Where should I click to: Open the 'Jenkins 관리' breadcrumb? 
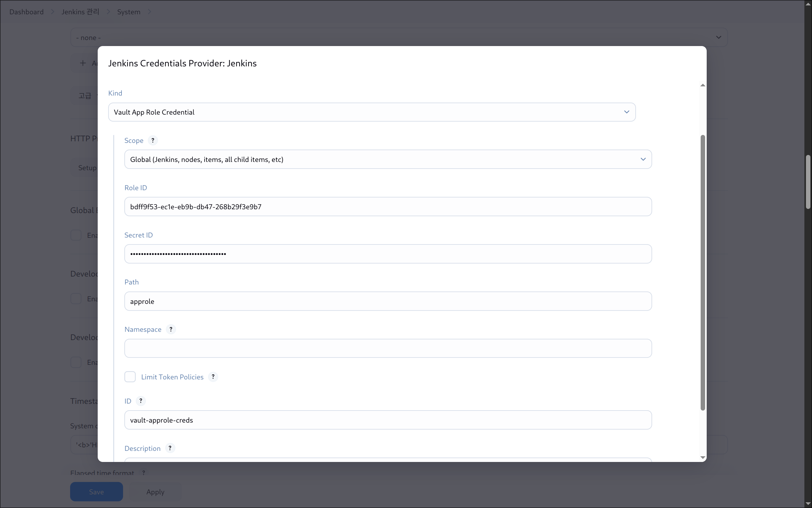[81, 12]
